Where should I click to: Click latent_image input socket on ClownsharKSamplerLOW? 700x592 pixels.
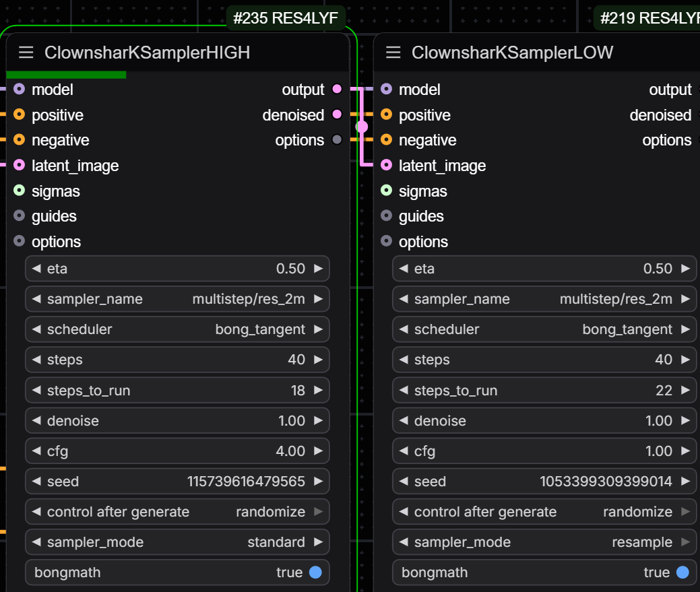386,165
